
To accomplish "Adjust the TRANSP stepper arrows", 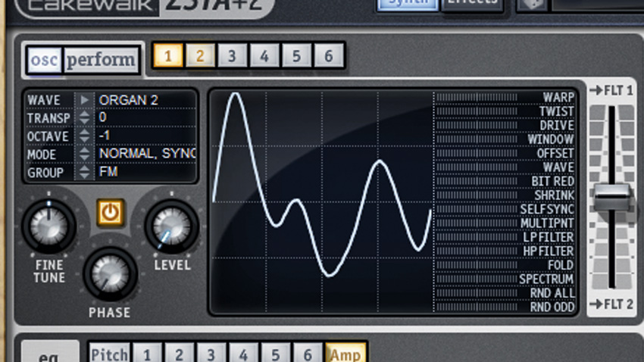I will click(85, 118).
